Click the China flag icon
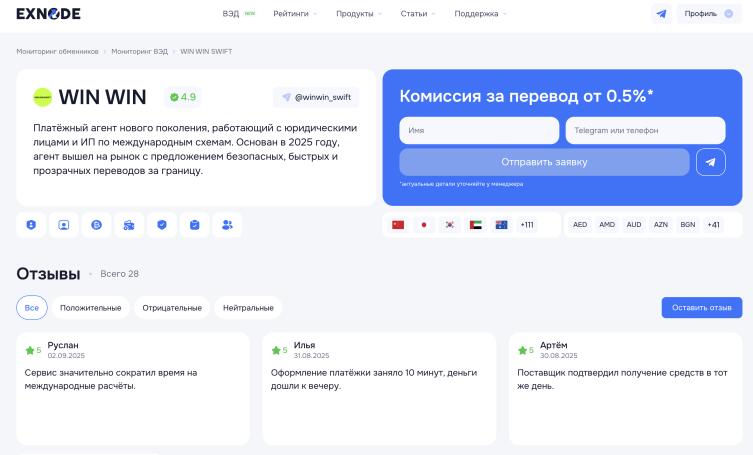Viewport: 753px width, 455px height. (x=398, y=225)
